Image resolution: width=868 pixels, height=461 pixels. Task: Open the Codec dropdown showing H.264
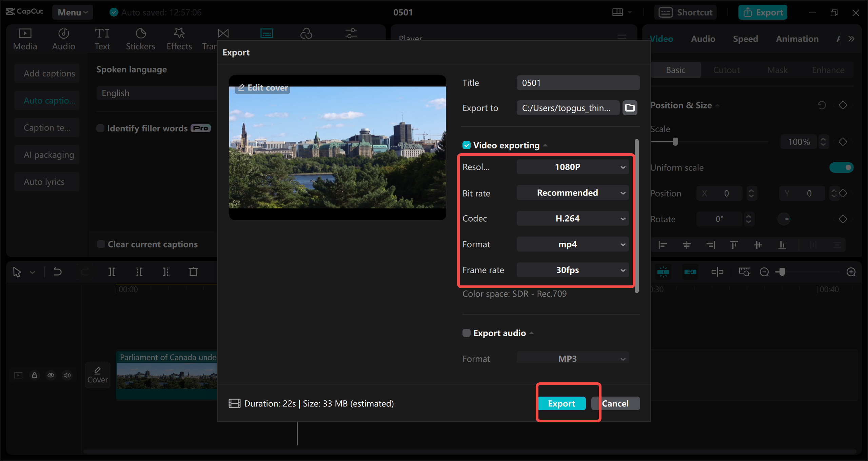(572, 218)
